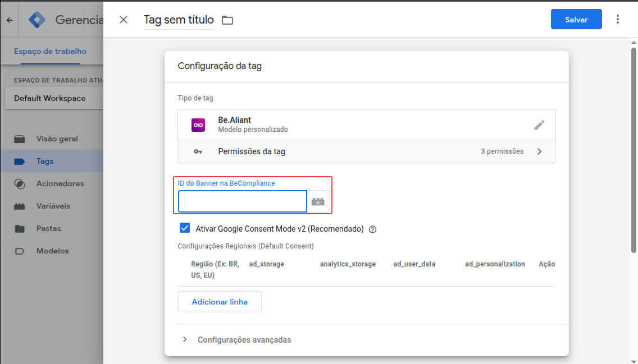This screenshot has height=364, width=638.
Task: Open Acionadores in the sidebar
Action: [x=60, y=183]
